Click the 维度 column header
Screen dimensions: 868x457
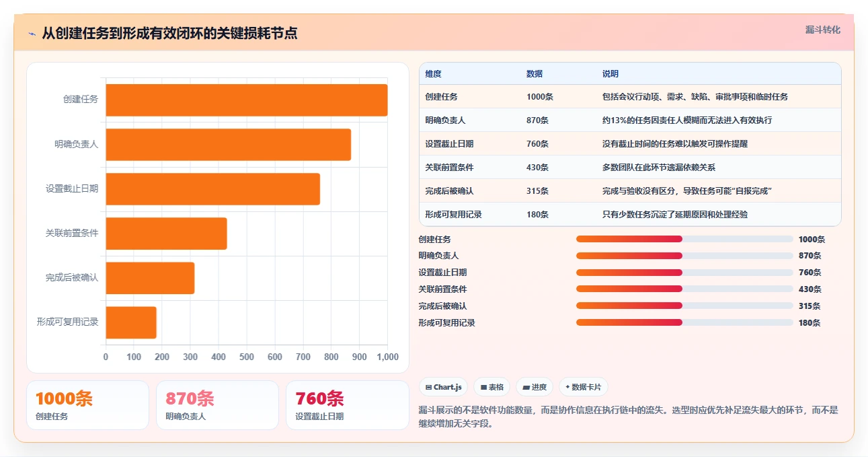pyautogui.click(x=434, y=73)
